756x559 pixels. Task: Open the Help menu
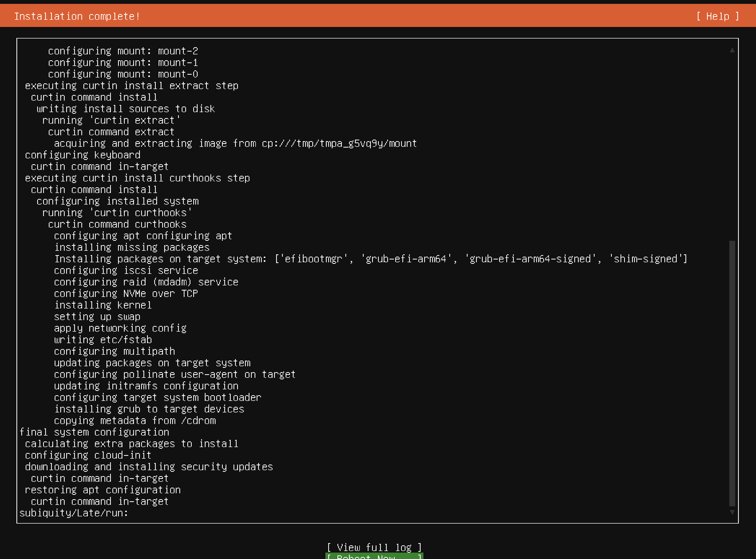click(x=718, y=16)
